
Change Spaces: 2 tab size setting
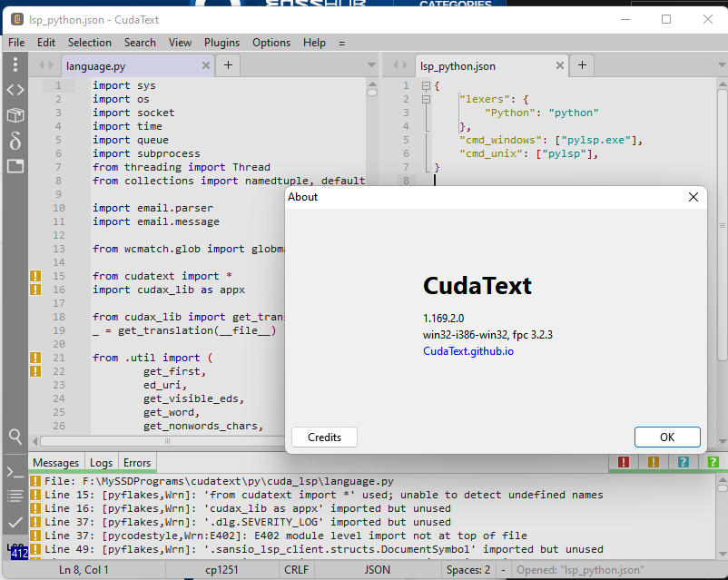pyautogui.click(x=468, y=570)
